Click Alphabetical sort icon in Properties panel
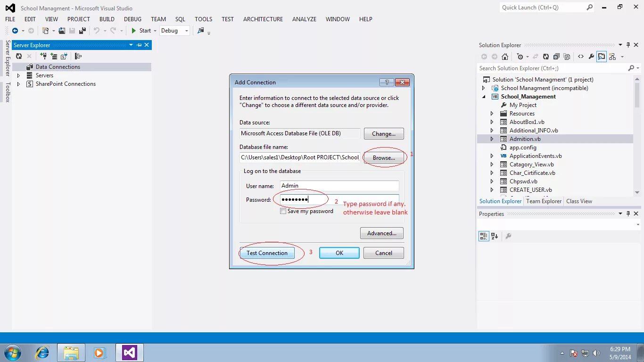The width and height of the screenshot is (644, 362). [x=495, y=236]
